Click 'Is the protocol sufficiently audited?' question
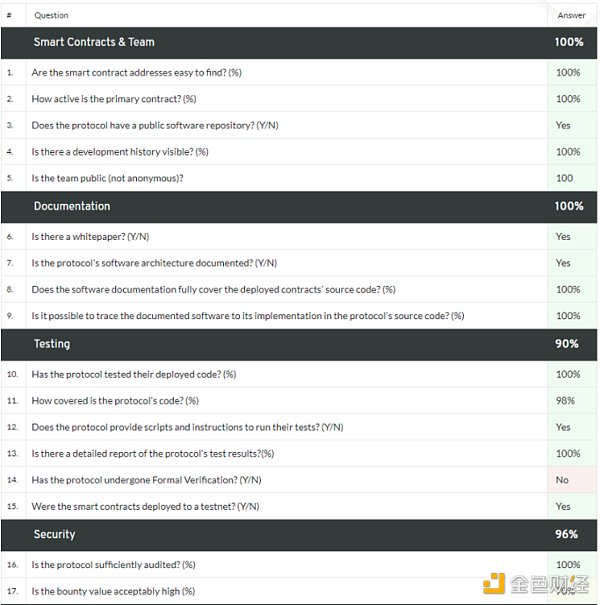 (x=113, y=565)
